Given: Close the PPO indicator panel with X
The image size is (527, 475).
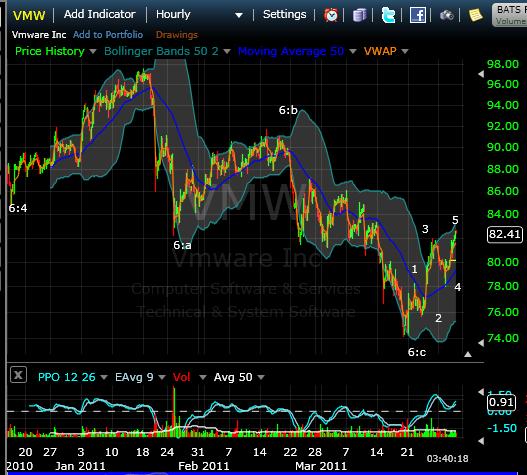Looking at the screenshot, I should [18, 375].
